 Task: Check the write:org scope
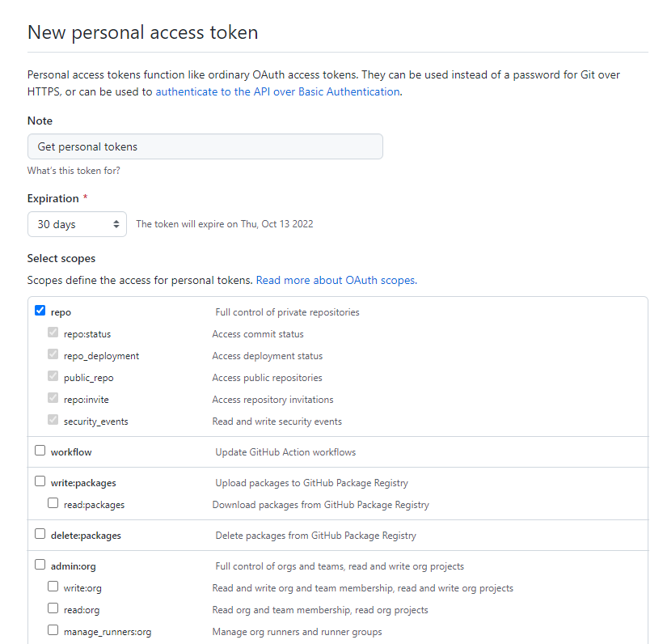53,587
